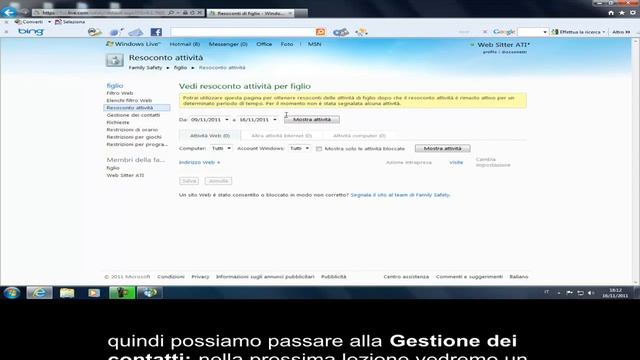The height and width of the screenshot is (360, 640).
Task: Open Restrizioni di orario in sidebar
Action: [x=132, y=130]
